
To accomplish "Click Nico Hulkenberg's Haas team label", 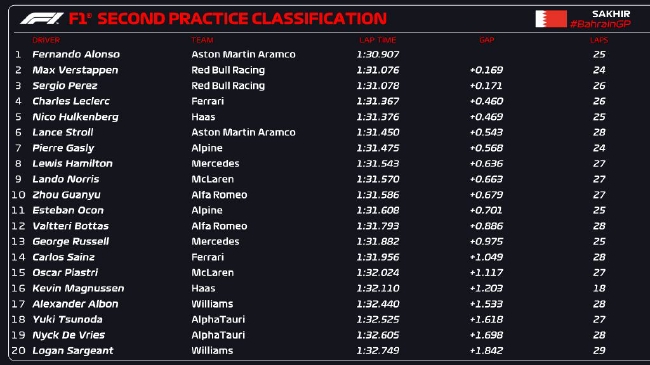I will [x=203, y=117].
